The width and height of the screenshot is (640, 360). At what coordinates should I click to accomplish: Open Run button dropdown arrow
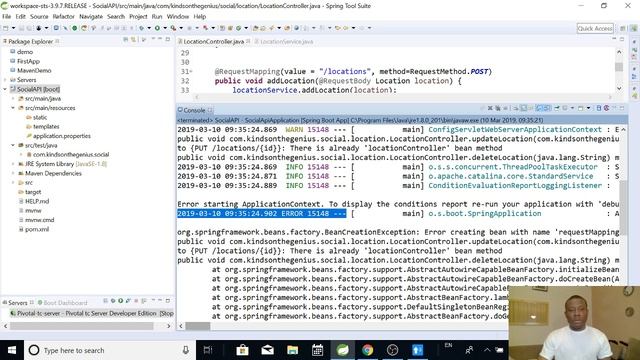pos(165,28)
